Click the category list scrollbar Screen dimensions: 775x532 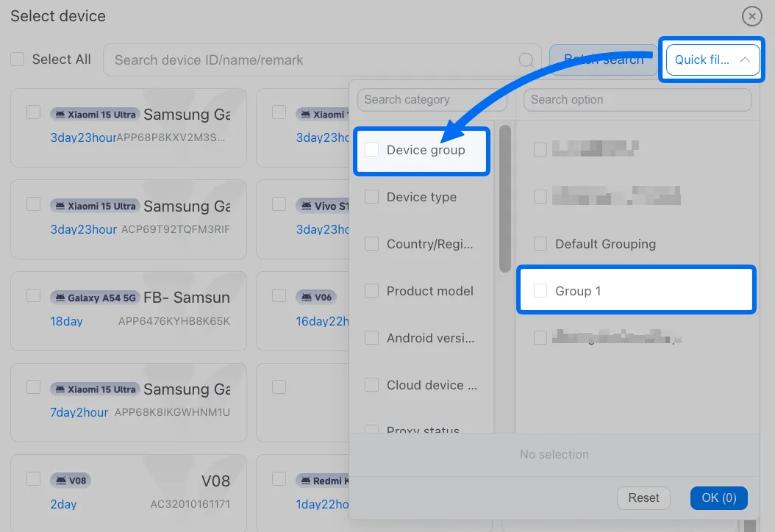click(504, 198)
